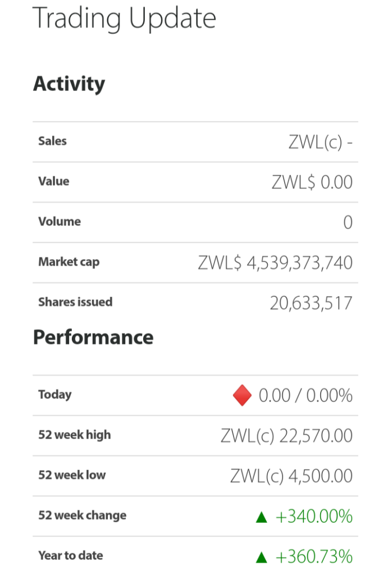Screen dimensions: 392x575
Task: Select the Volume row label
Action: [60, 221]
